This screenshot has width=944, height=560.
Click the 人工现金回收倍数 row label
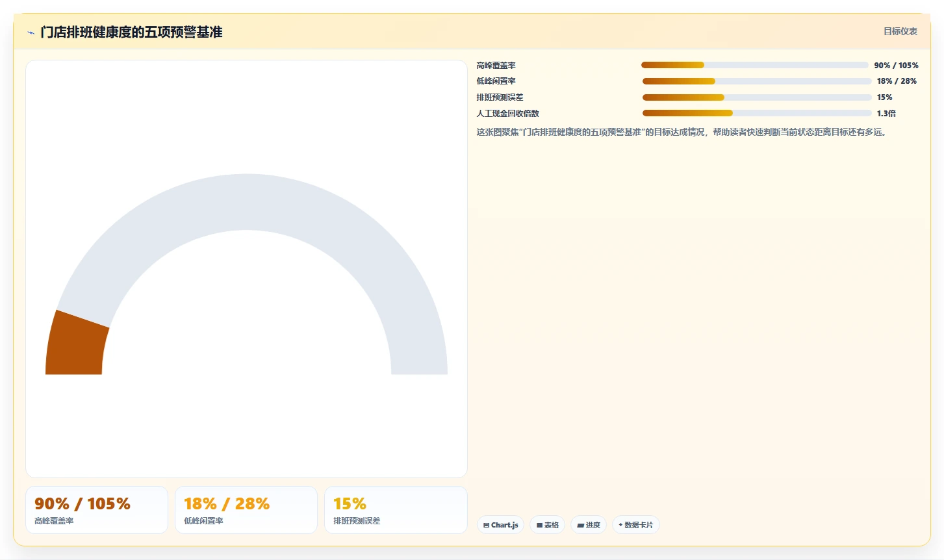[x=508, y=114]
